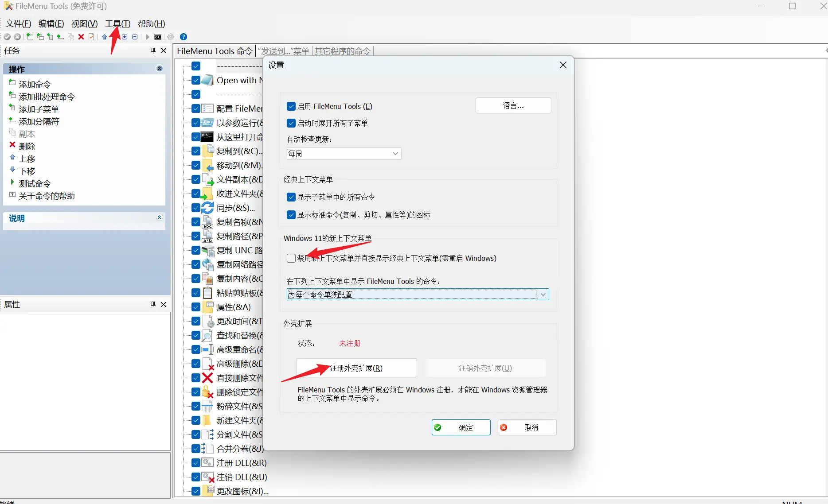Uncheck 启用 FileMenu Tools checkbox
The image size is (828, 504).
pos(291,106)
